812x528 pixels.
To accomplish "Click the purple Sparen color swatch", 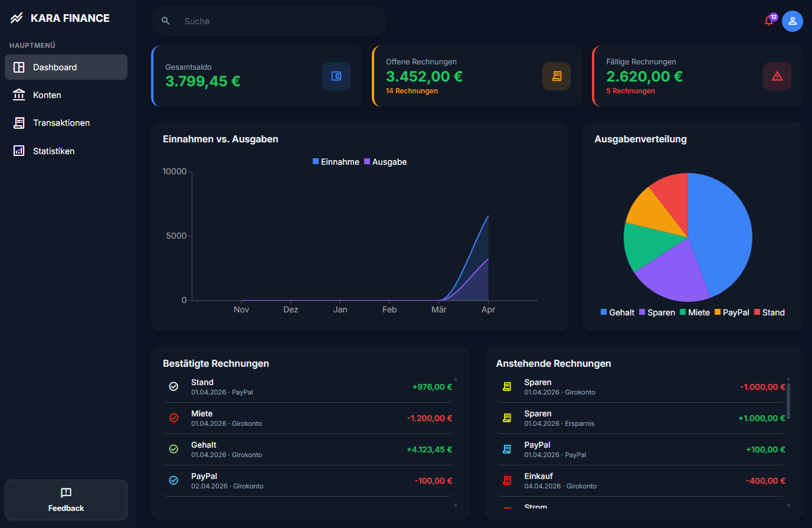I will click(x=643, y=312).
